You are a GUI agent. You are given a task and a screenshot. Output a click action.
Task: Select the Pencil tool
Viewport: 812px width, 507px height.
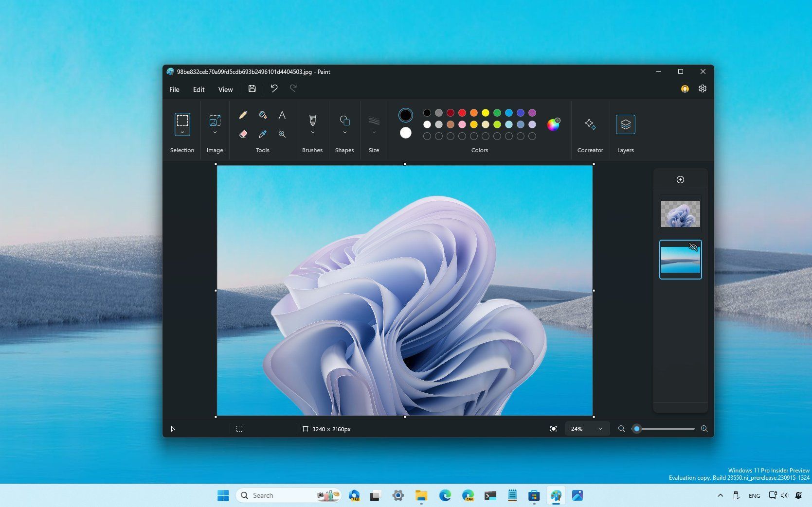tap(243, 115)
